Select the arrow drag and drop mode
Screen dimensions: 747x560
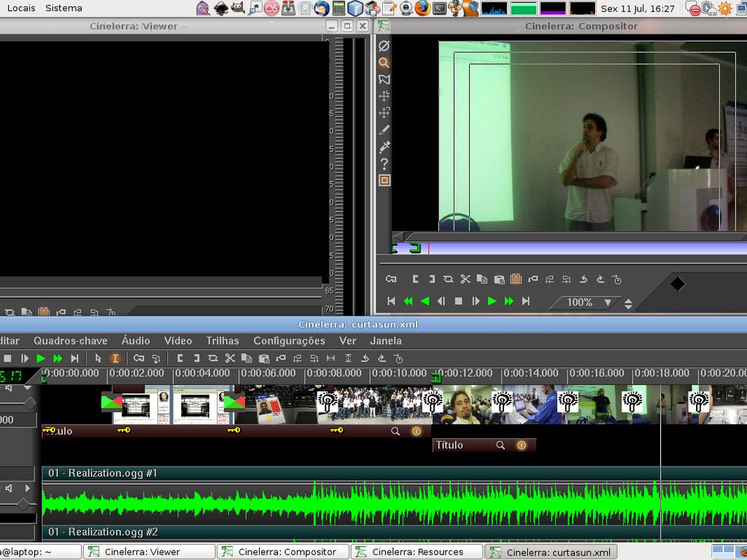click(x=98, y=358)
